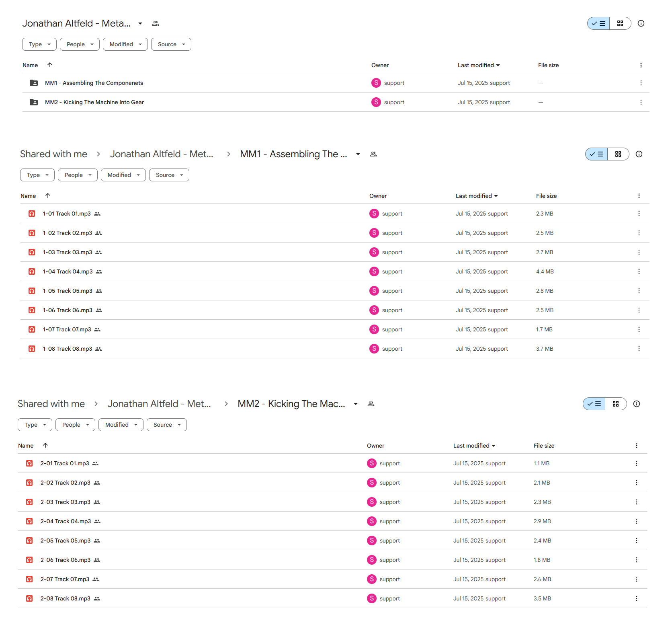Open more options for 1-01 Track 01.mp3

[639, 214]
